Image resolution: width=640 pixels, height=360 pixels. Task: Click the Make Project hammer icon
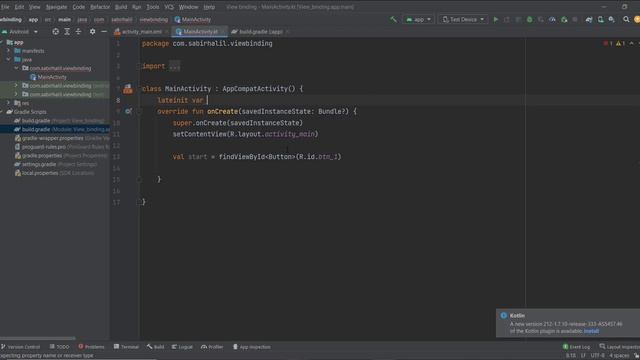pos(393,19)
